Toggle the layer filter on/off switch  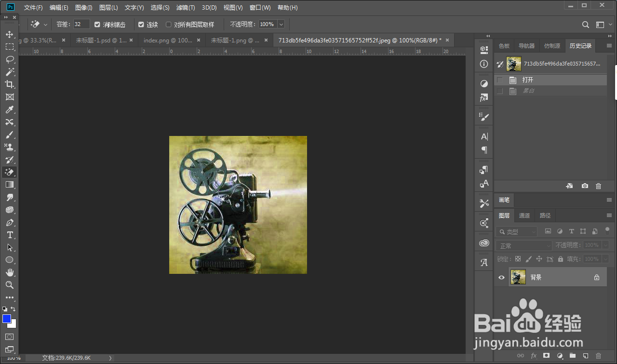tap(607, 230)
